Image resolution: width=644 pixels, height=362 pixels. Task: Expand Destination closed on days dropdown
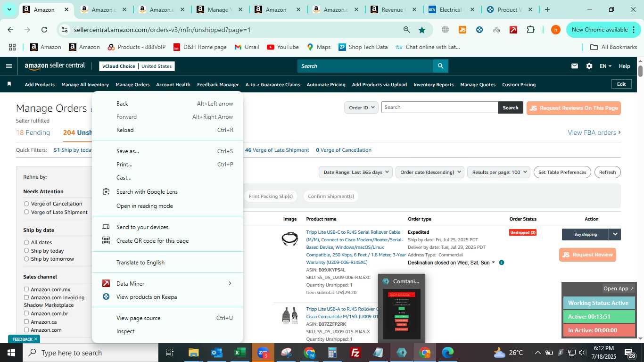(x=494, y=263)
